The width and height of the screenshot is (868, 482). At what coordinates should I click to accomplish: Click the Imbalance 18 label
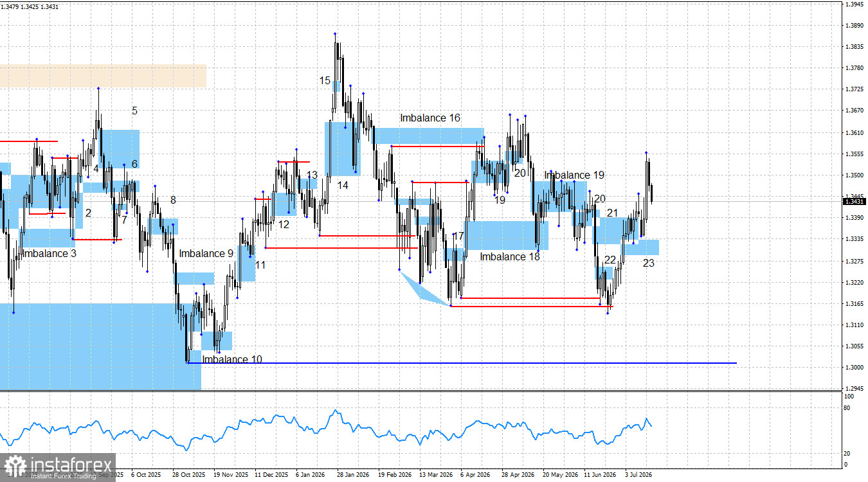click(x=510, y=256)
